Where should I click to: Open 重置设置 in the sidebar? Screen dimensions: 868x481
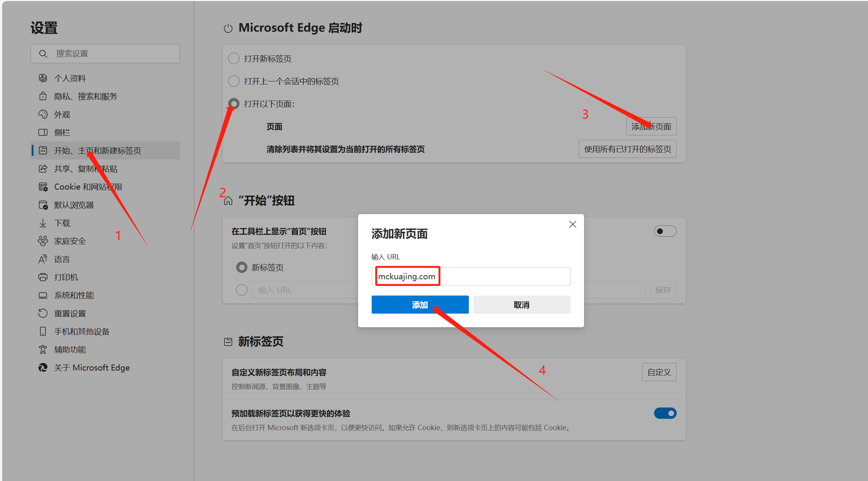(x=105, y=313)
